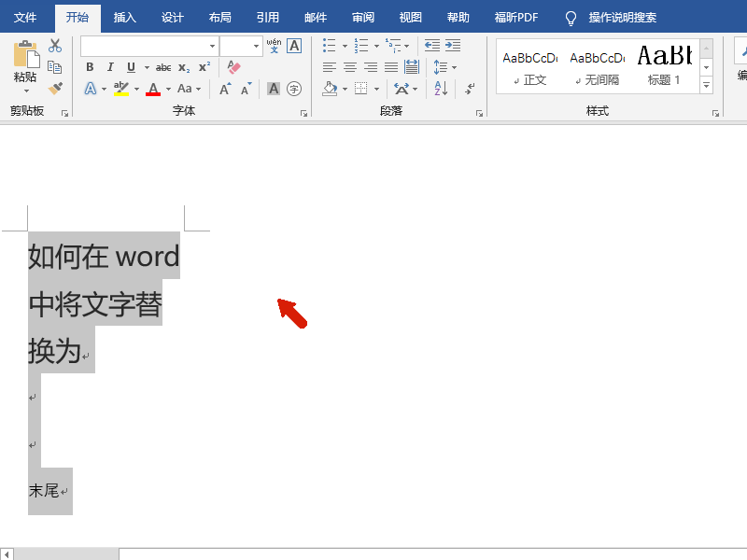The height and width of the screenshot is (560, 747).
Task: Expand the font size dropdown
Action: (256, 46)
